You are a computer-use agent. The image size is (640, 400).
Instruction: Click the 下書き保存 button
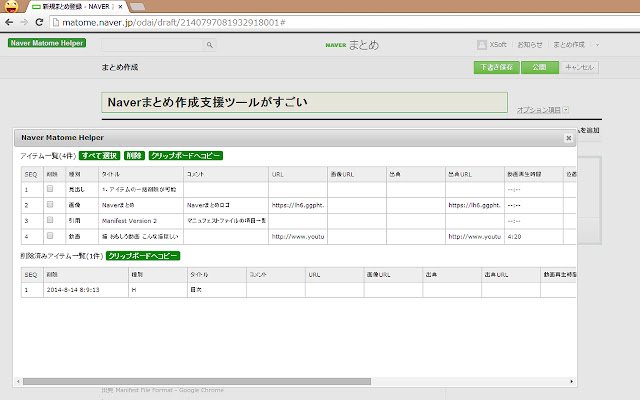pyautogui.click(x=496, y=67)
